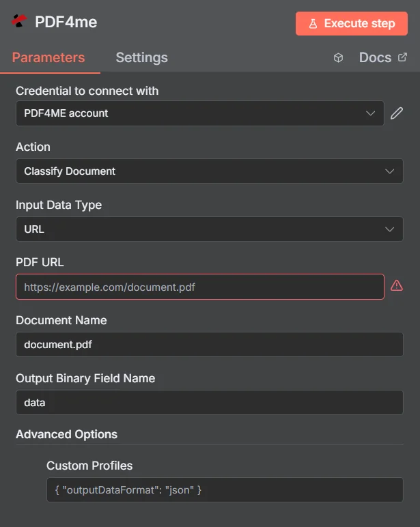Click the Custom Profiles label
420x527 pixels.
(x=89, y=466)
